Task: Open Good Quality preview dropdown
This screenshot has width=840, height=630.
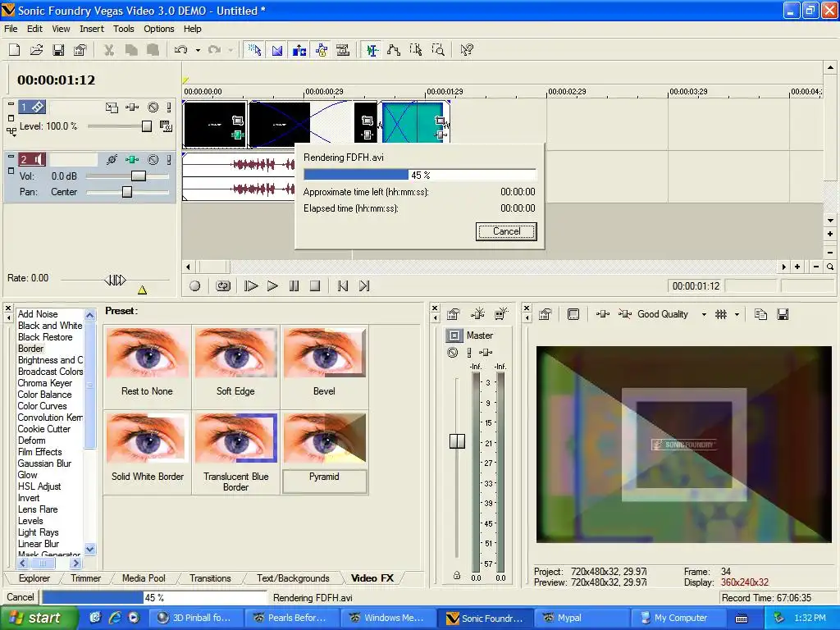Action: 704,315
